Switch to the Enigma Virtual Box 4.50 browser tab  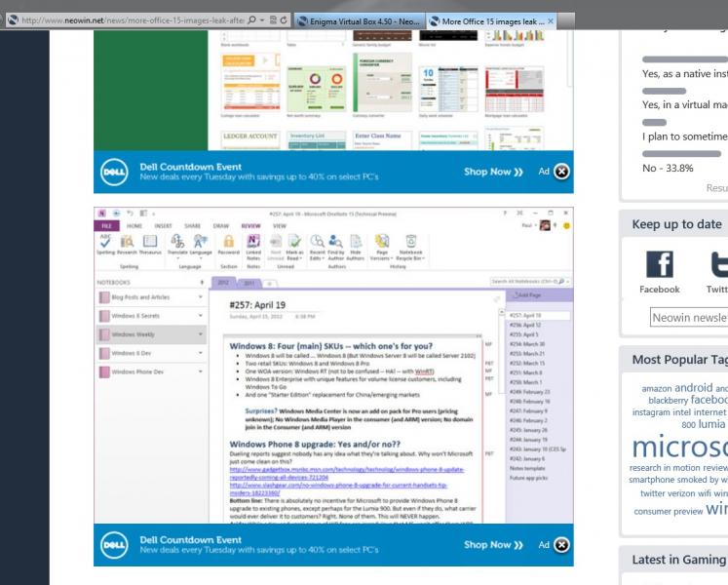point(360,21)
